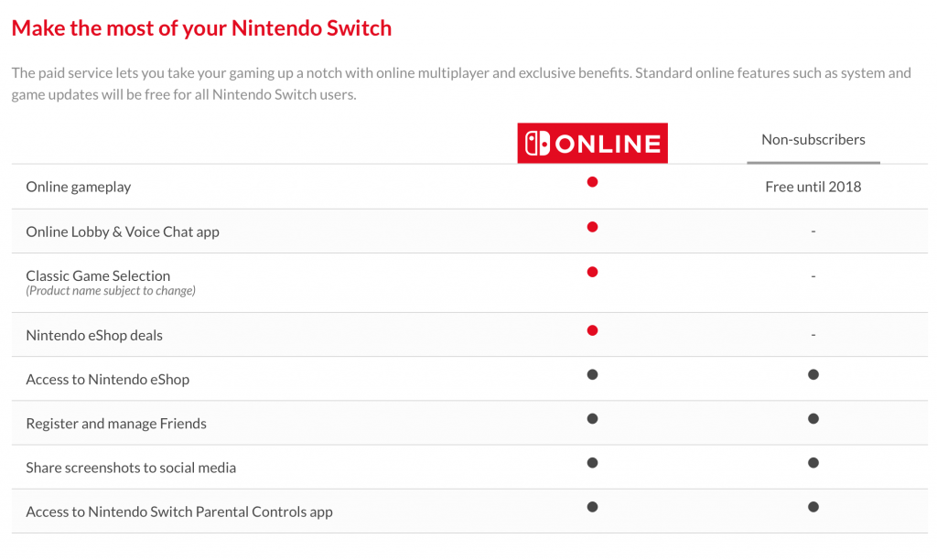Viewport: 937px width, 560px height.
Task: Click the 'Classic Game Selection' feature label
Action: [98, 275]
